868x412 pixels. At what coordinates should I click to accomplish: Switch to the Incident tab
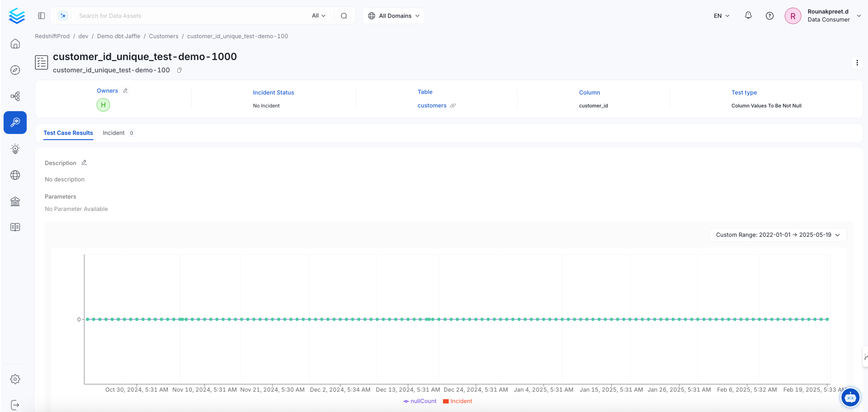[113, 133]
